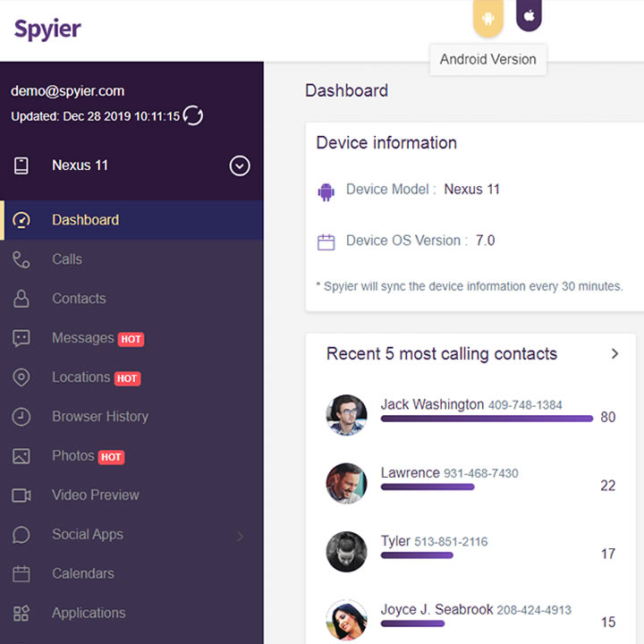Viewport: 644px width, 644px height.
Task: Open Dashboard in the sidebar
Action: (x=131, y=220)
